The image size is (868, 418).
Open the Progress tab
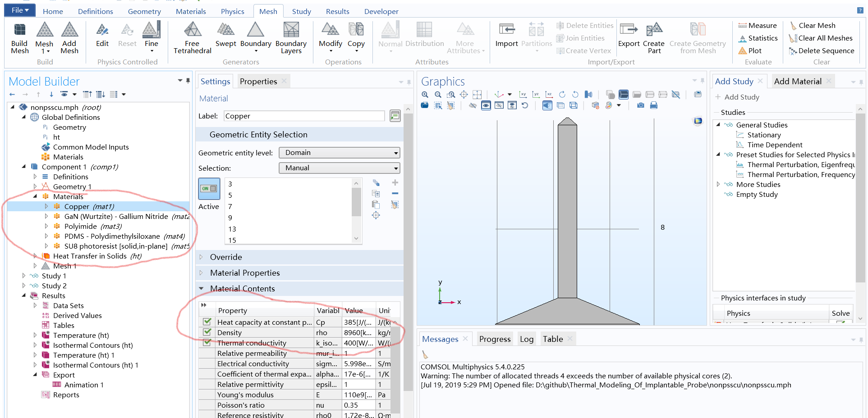click(x=495, y=339)
